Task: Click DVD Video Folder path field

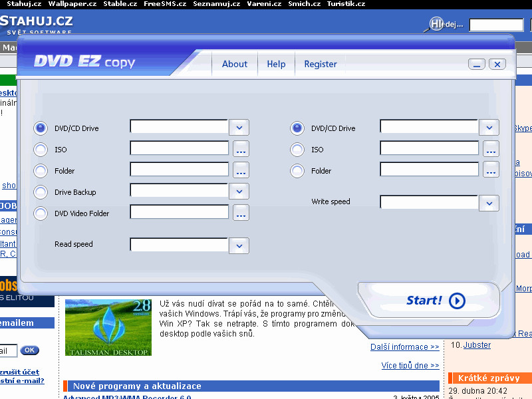Action: (180, 212)
